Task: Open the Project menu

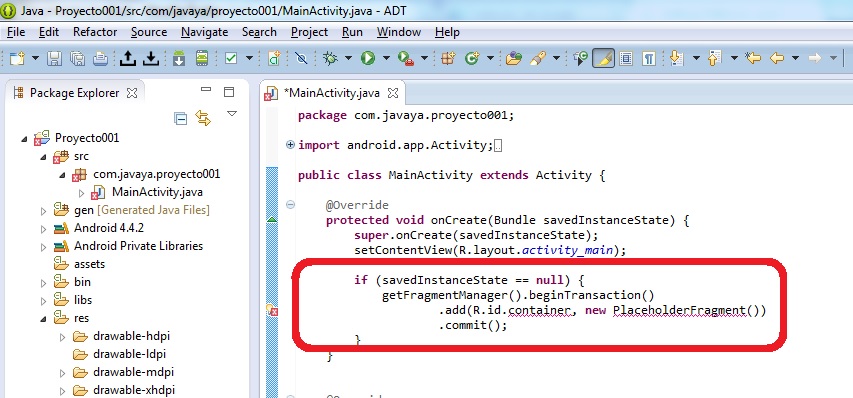Action: 310,32
